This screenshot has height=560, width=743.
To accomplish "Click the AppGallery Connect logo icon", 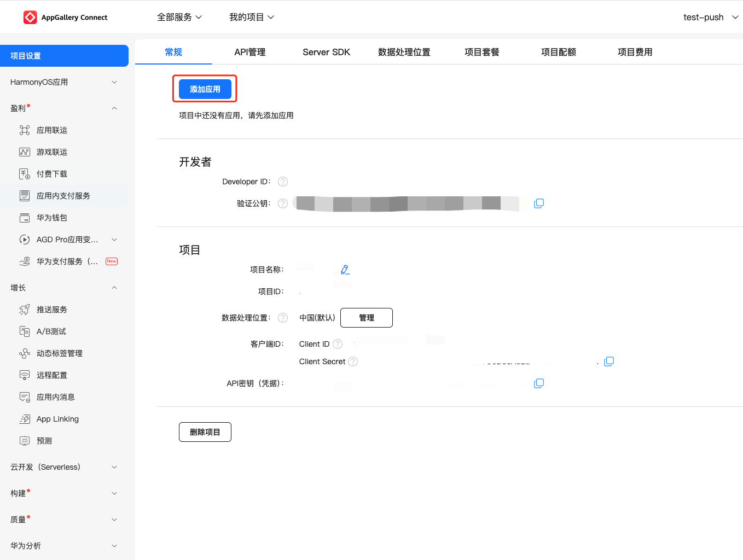I will click(x=30, y=17).
